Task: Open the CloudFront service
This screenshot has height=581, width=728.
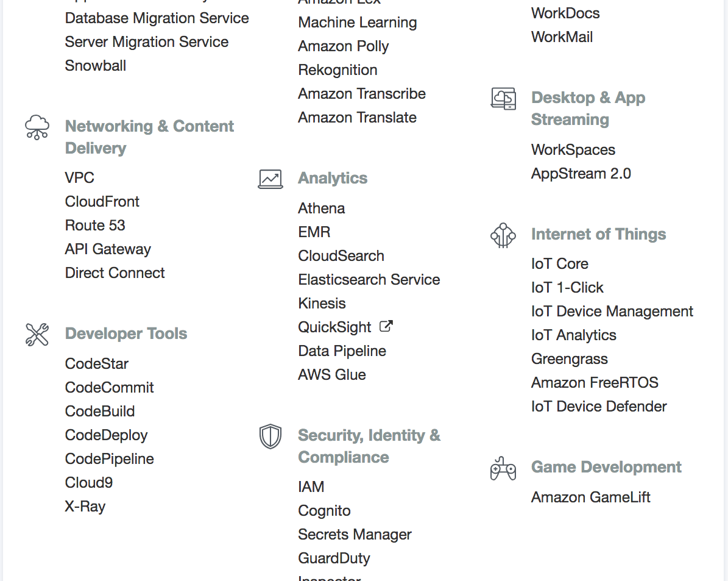Action: (102, 201)
